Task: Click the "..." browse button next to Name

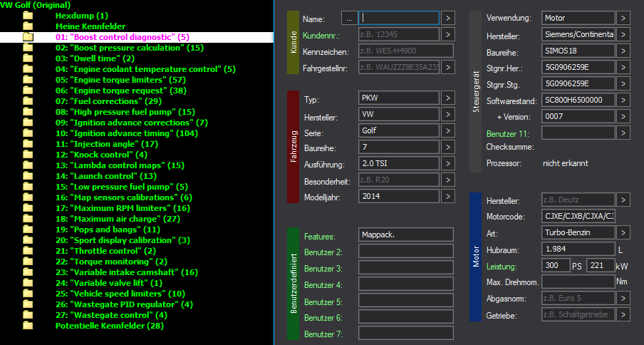Action: tap(349, 18)
